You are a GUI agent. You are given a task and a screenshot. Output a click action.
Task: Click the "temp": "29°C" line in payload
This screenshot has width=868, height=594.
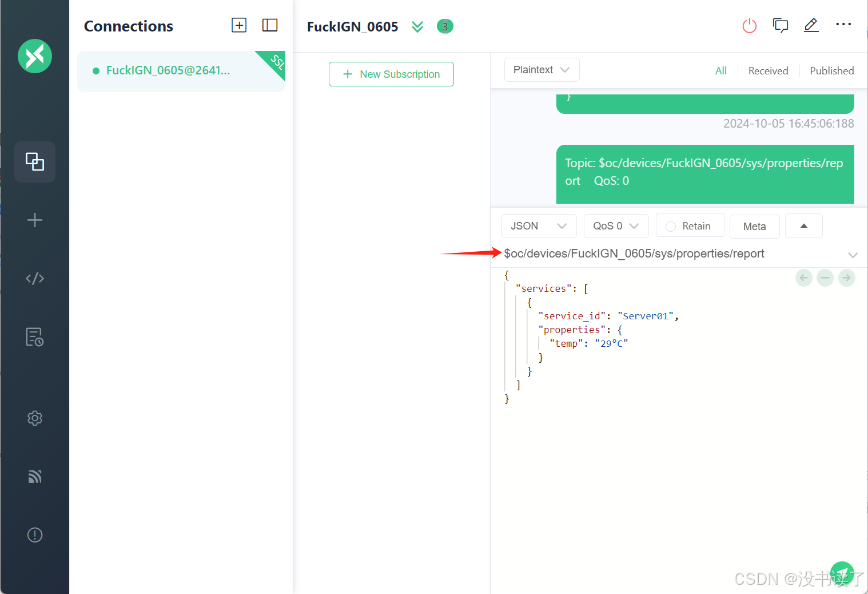(x=589, y=343)
